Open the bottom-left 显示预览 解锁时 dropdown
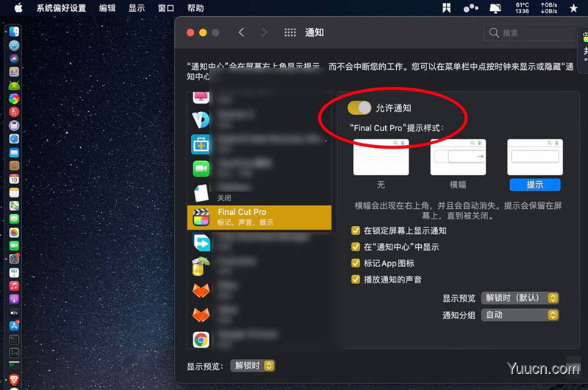Image resolution: width=588 pixels, height=390 pixels. pos(252,366)
